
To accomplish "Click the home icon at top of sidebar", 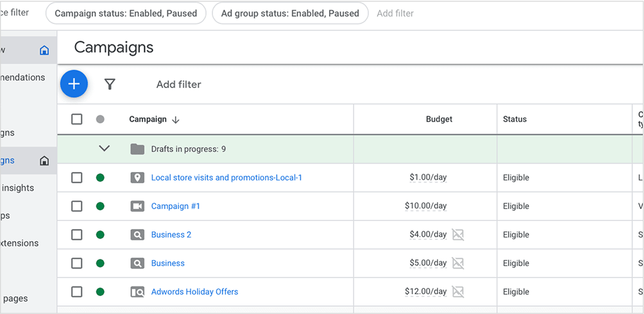I will 44,50.
